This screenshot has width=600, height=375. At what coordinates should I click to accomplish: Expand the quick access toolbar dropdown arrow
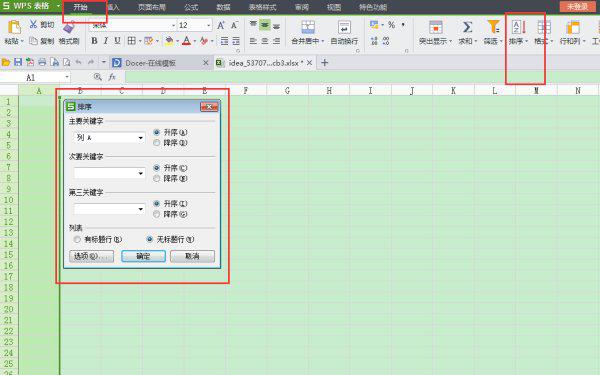tap(103, 62)
